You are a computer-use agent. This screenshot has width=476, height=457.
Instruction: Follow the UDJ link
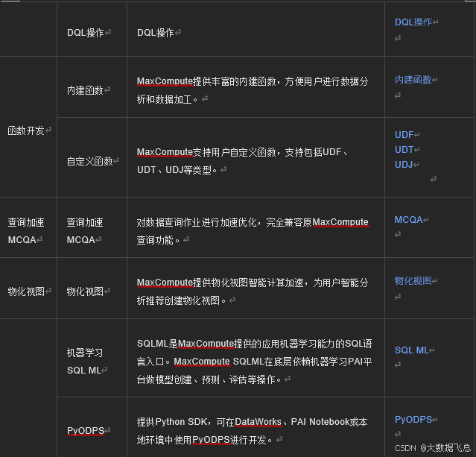click(x=404, y=165)
